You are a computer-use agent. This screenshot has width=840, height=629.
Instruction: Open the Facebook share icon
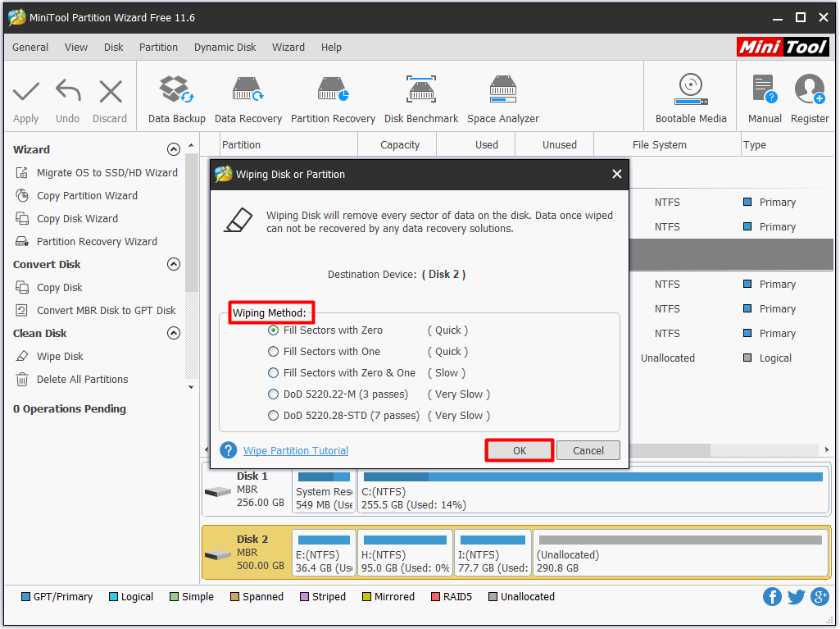point(772,596)
